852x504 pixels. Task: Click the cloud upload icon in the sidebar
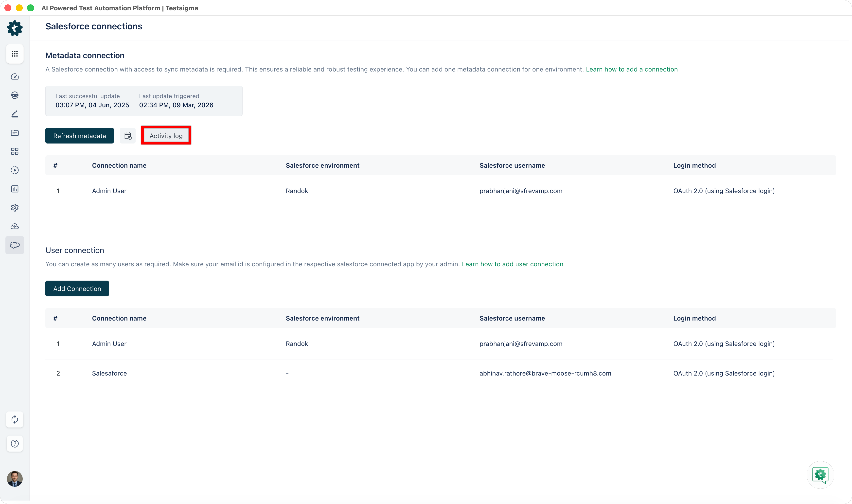pos(15,227)
